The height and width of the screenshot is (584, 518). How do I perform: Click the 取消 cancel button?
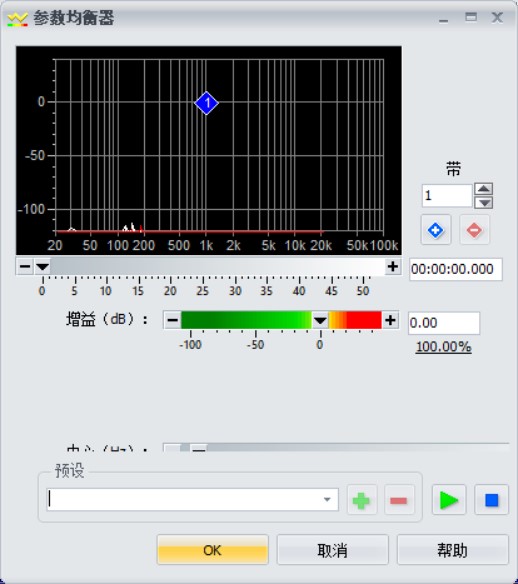coord(333,550)
